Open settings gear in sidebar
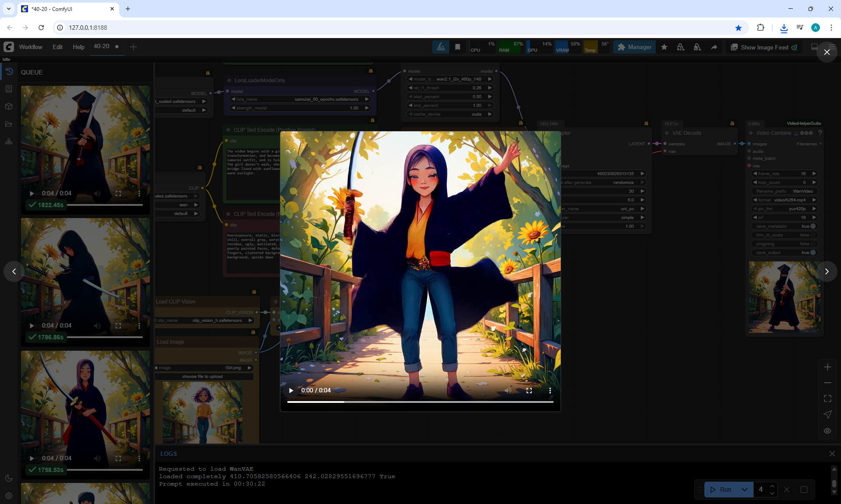The height and width of the screenshot is (504, 841). tap(9, 496)
